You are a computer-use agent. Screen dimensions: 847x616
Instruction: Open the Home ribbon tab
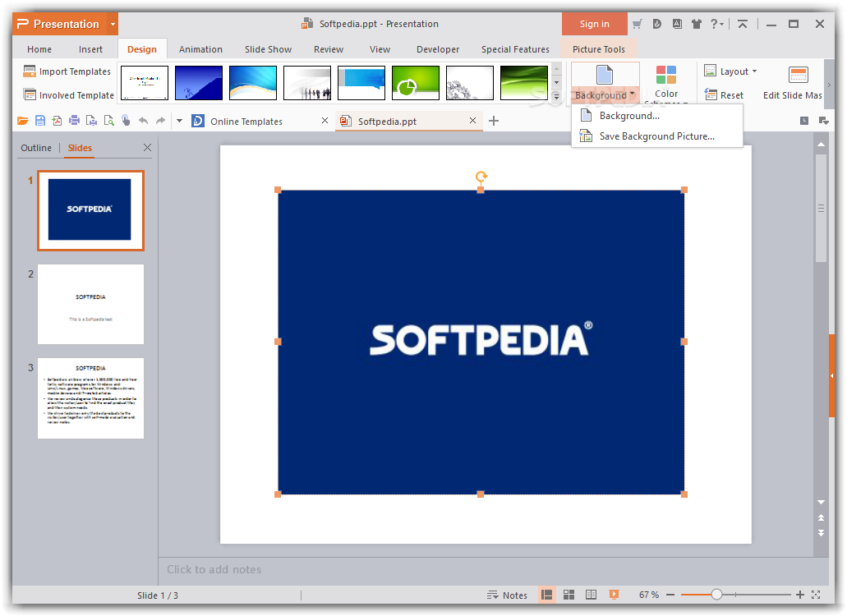(x=39, y=49)
